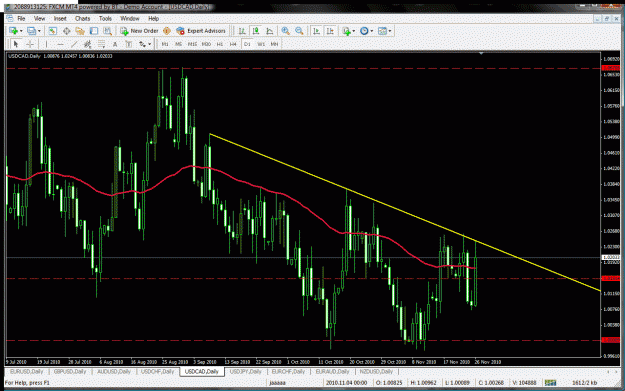Set timeframe to M5
The height and width of the screenshot is (391, 625).
click(179, 44)
